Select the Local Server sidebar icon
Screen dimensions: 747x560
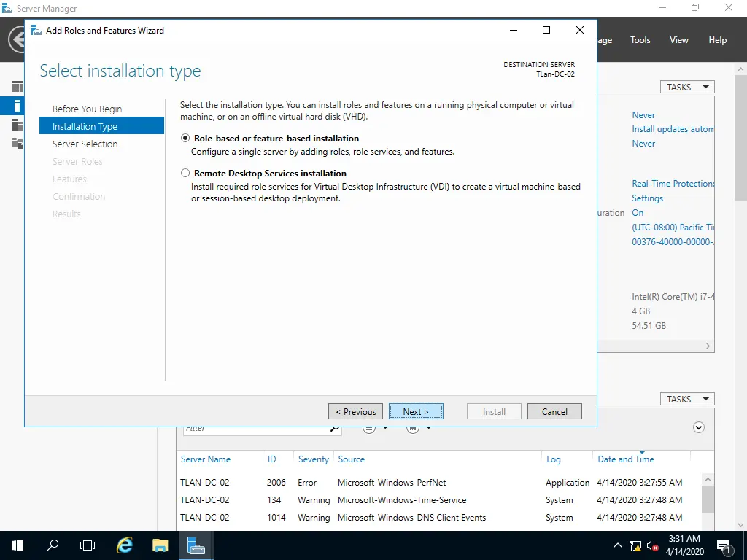[x=18, y=106]
